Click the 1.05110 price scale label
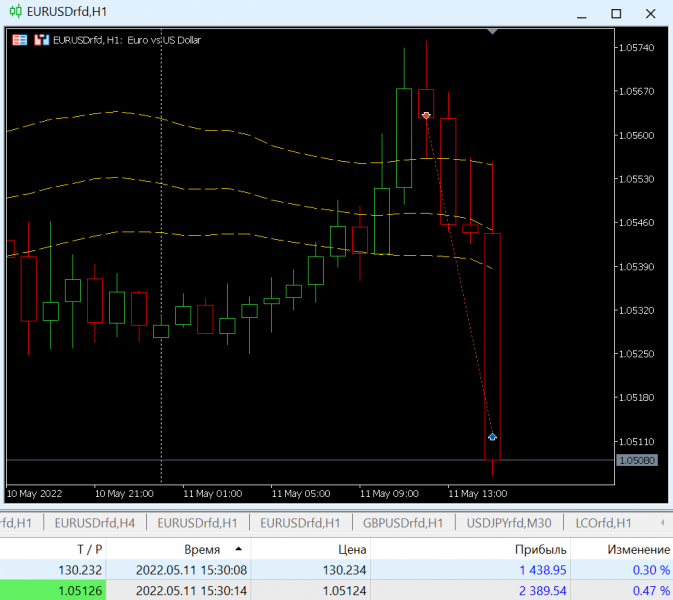This screenshot has width=673, height=600. (x=636, y=441)
